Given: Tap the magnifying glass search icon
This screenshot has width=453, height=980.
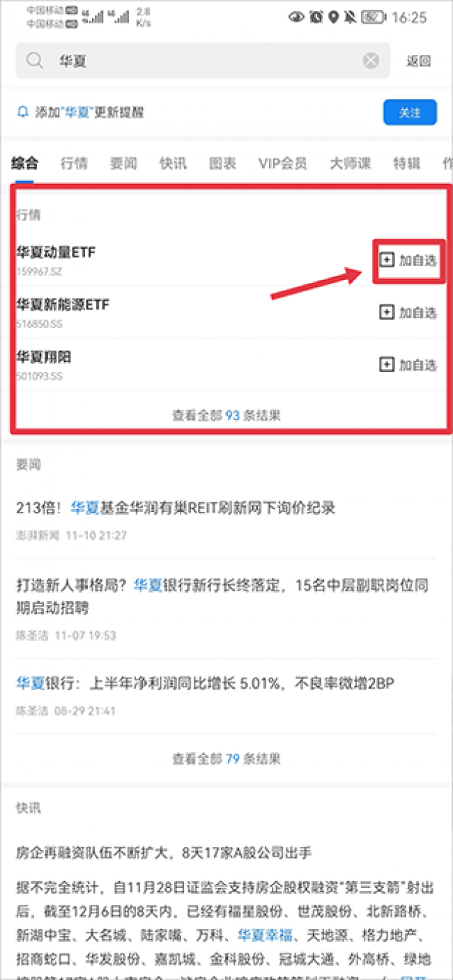Looking at the screenshot, I should [35, 61].
